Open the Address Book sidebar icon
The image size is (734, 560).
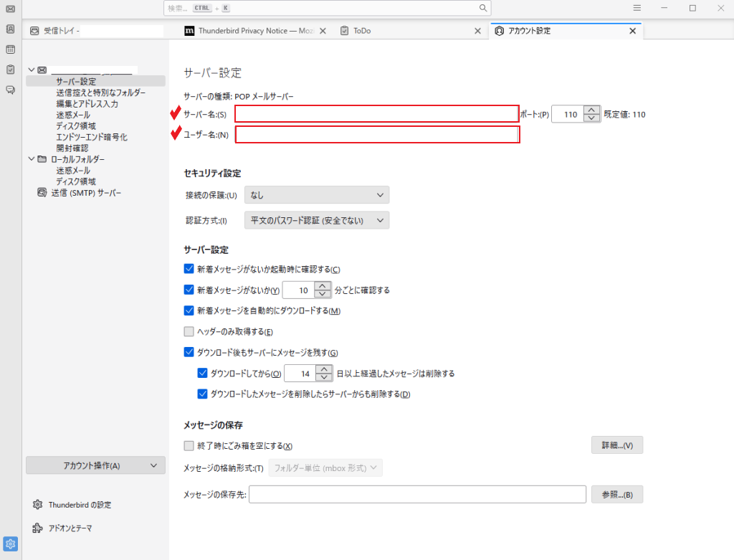click(10, 29)
